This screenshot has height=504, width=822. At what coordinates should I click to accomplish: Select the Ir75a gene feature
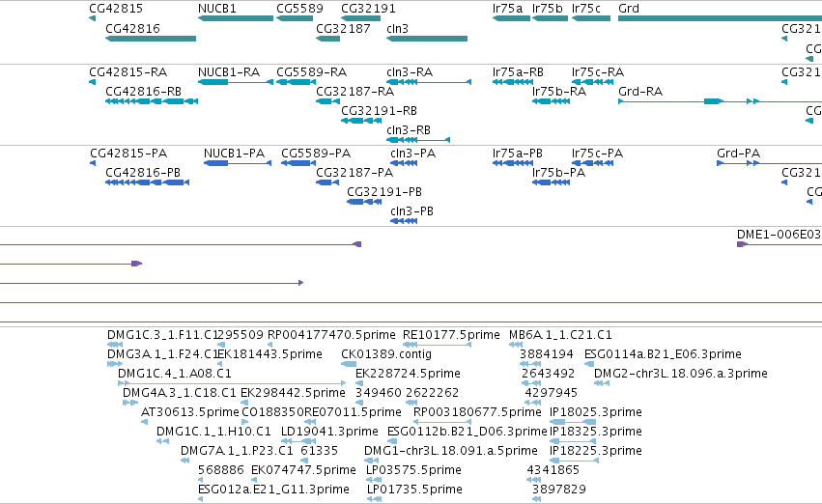(x=511, y=18)
